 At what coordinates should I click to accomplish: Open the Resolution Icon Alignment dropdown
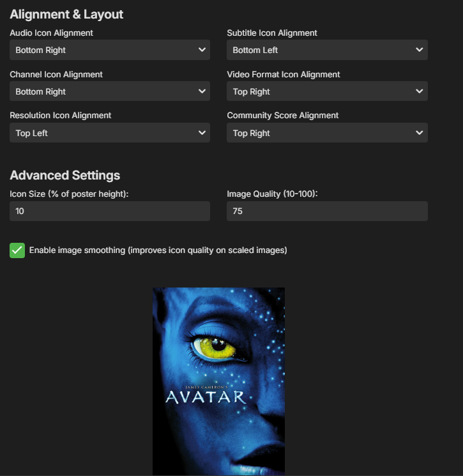(x=110, y=133)
